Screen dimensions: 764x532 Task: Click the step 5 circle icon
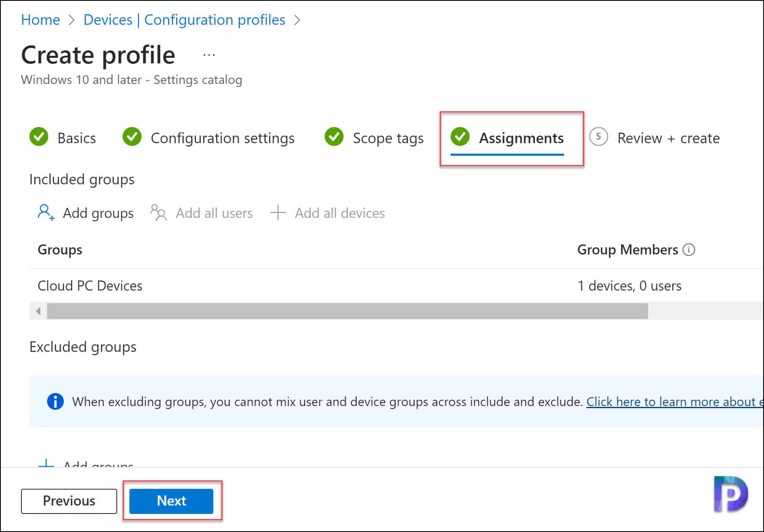click(x=599, y=137)
